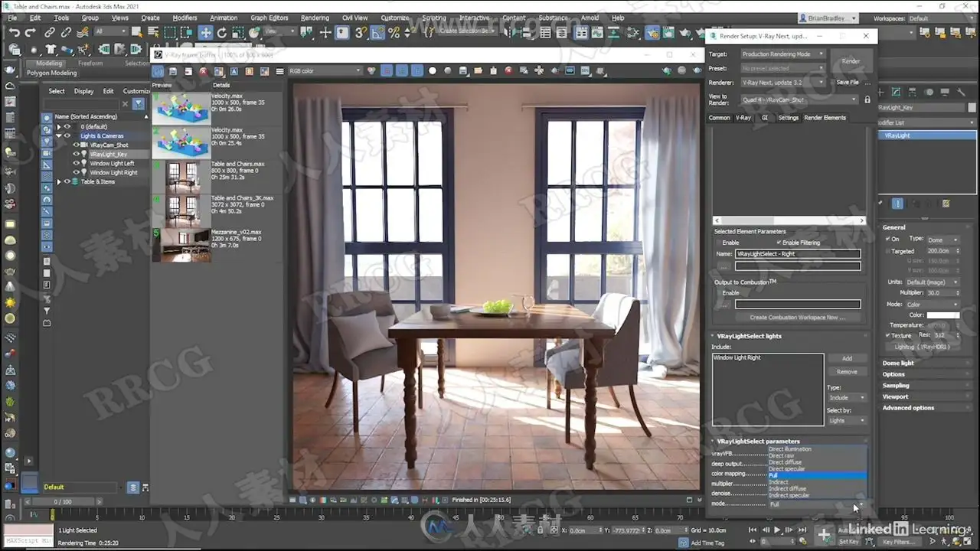Open the Modifiers menu
The height and width of the screenshot is (551, 980).
tap(185, 18)
